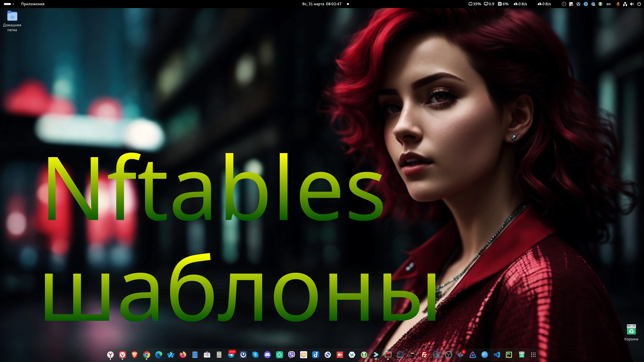Open Viber messenger

pos(292,355)
